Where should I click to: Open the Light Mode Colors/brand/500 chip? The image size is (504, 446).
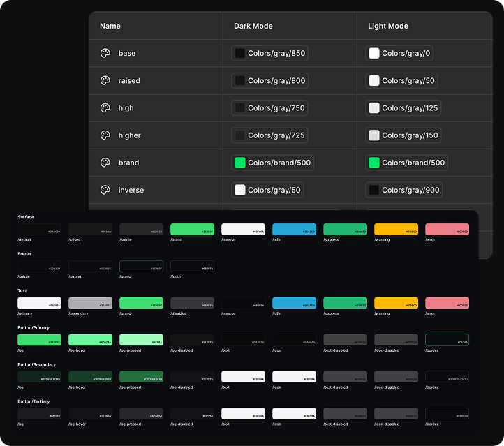[x=406, y=163]
